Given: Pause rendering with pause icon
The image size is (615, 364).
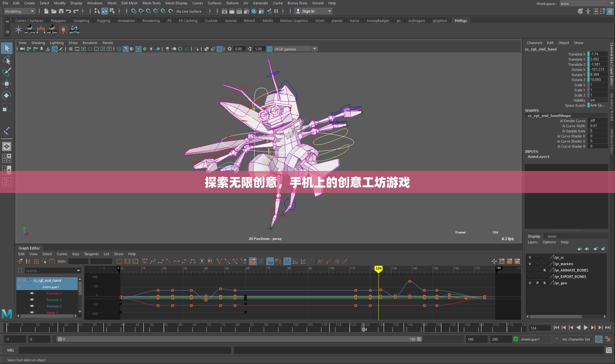Looking at the screenshot, I should click(276, 11).
